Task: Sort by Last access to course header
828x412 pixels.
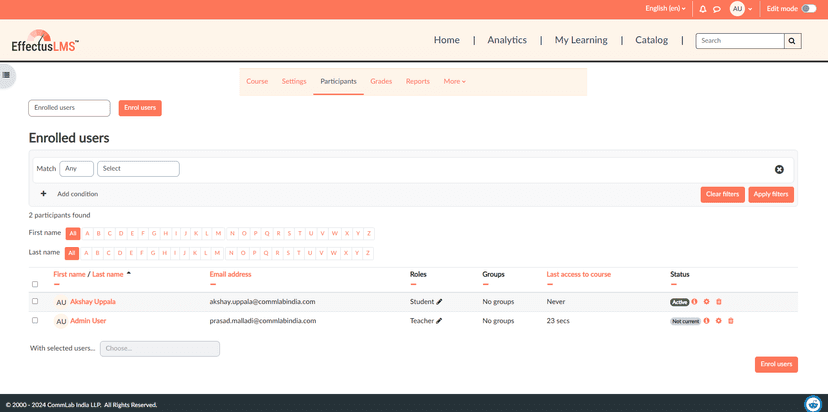Action: [x=579, y=275]
